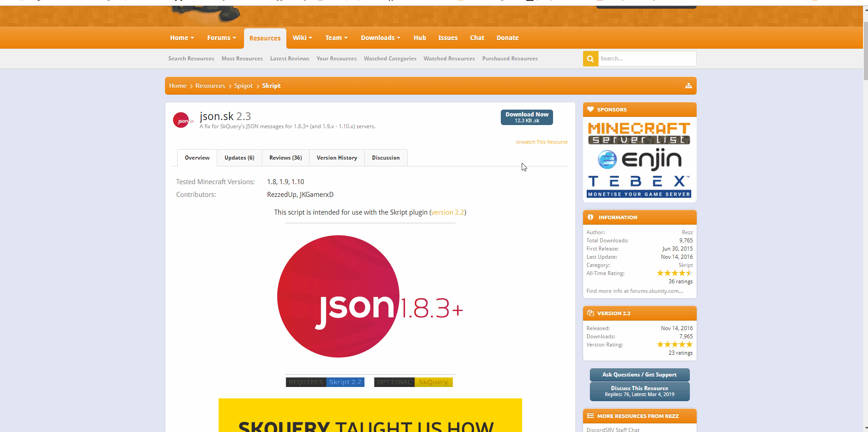Open the Search Resources link
This screenshot has width=868, height=432.
click(191, 59)
